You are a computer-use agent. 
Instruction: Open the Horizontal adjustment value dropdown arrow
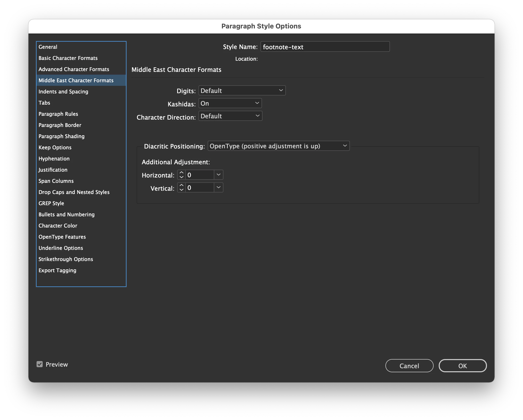tap(218, 175)
